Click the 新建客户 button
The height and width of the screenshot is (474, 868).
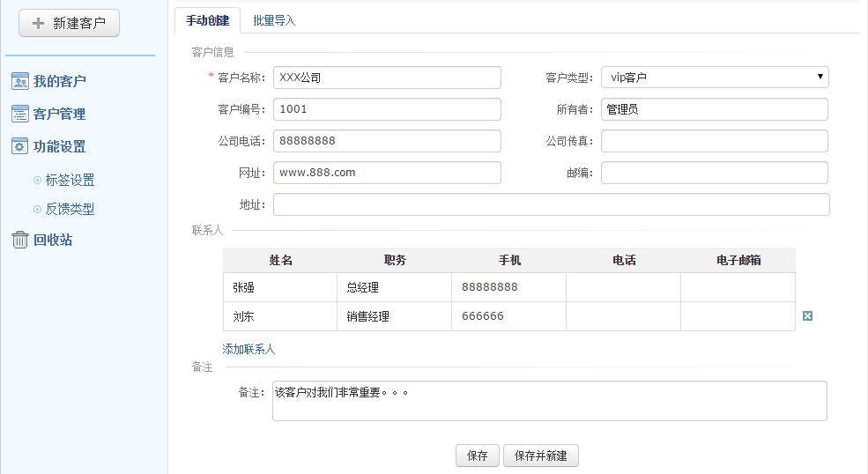tap(70, 23)
